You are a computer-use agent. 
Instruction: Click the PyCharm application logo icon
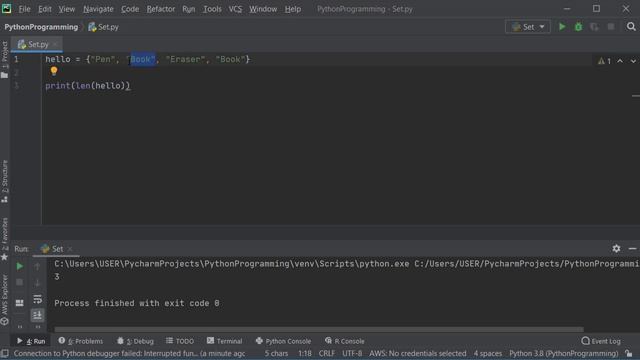[x=7, y=9]
